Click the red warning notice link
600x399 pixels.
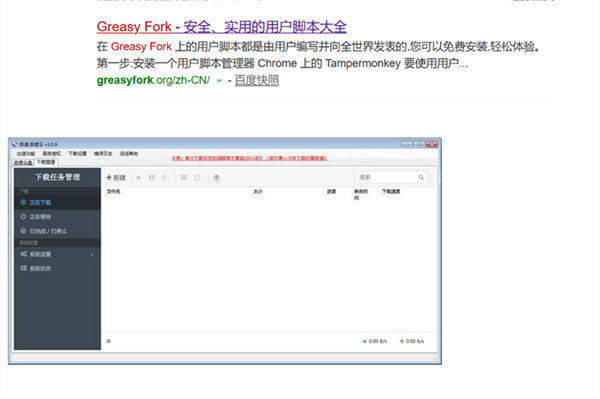[249, 158]
